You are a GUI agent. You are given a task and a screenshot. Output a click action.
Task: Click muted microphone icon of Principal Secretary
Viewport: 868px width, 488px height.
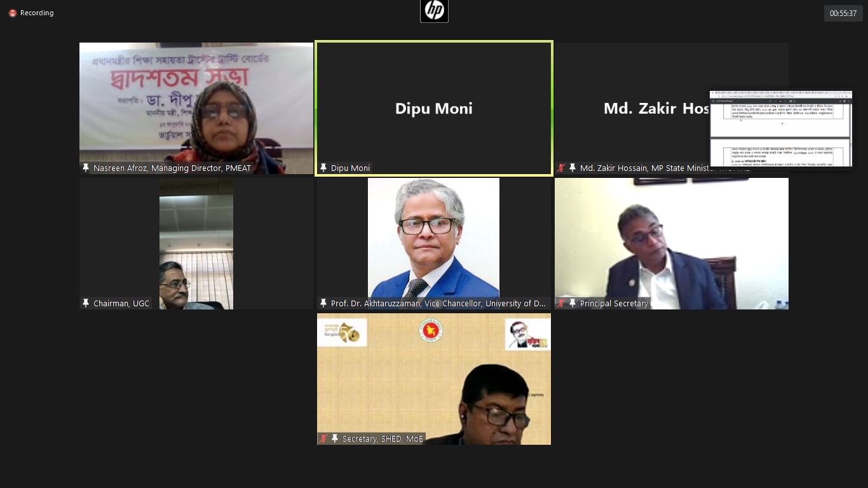561,303
